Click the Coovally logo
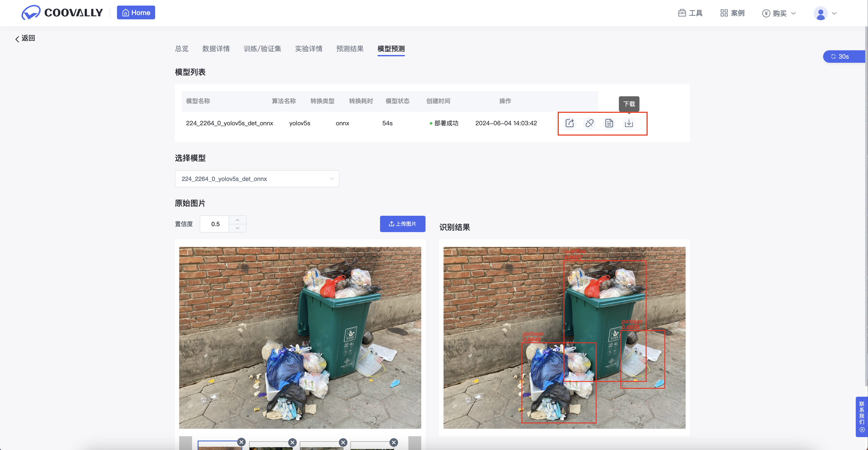This screenshot has height=450, width=868. tap(62, 13)
